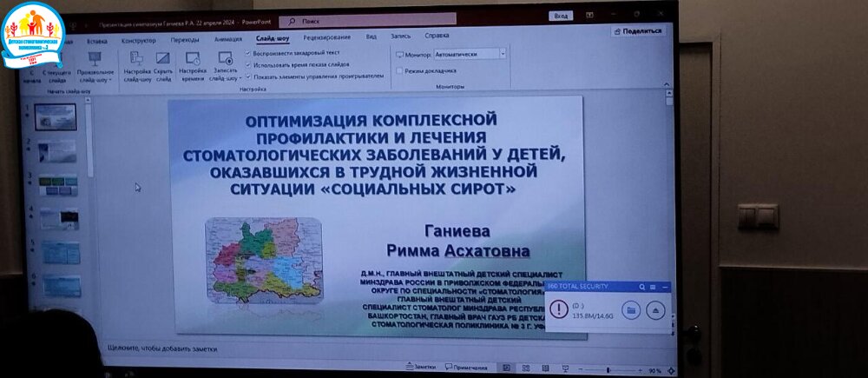Open slideshow setup (Настройка слайд-шоу)
Image resolution: width=868 pixels, height=378 pixels.
[137, 67]
